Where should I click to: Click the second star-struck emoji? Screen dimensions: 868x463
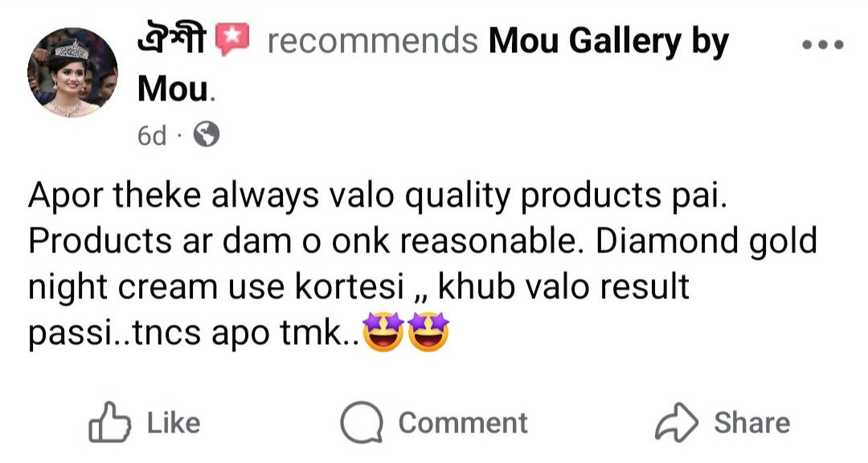click(x=428, y=332)
